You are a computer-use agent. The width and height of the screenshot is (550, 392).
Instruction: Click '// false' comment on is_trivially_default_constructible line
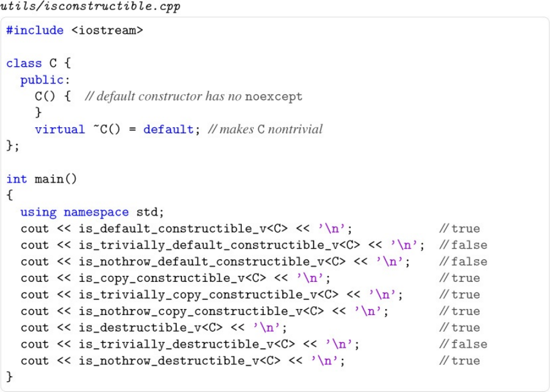coord(463,245)
